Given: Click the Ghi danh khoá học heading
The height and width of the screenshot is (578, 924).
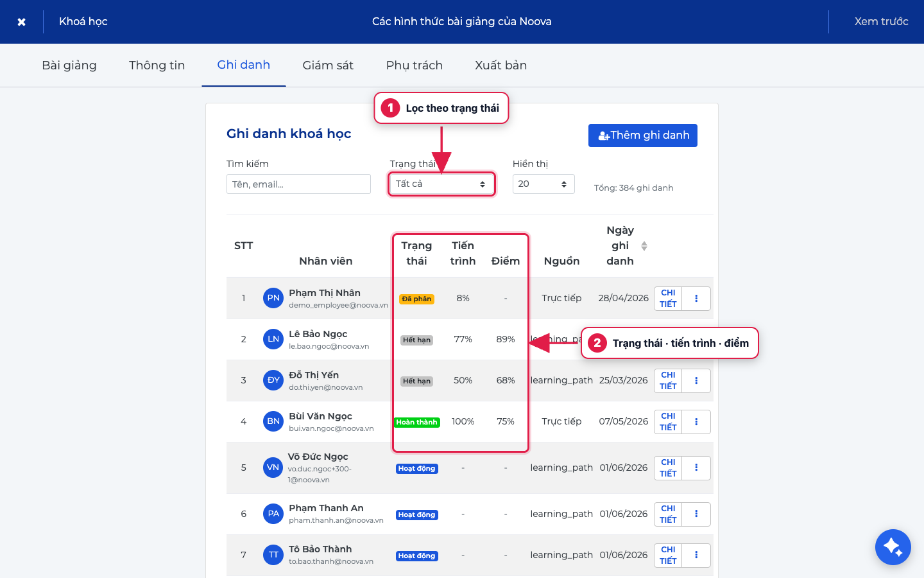Looking at the screenshot, I should tap(289, 134).
